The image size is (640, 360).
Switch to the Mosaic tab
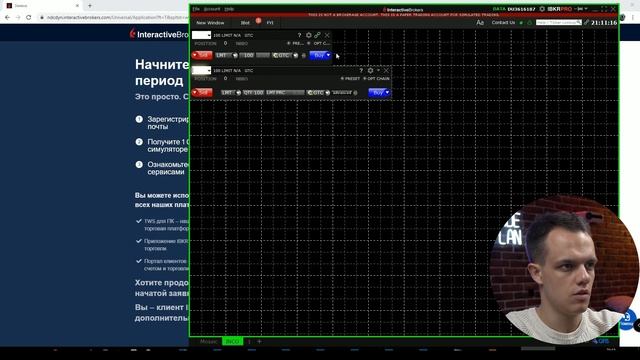click(x=209, y=341)
